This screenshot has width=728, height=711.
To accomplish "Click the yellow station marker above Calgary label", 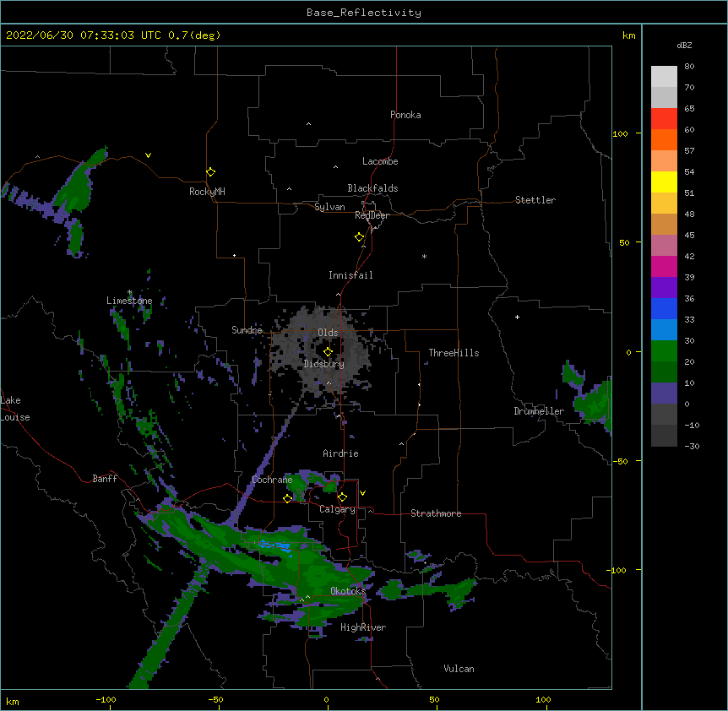I will (x=342, y=497).
